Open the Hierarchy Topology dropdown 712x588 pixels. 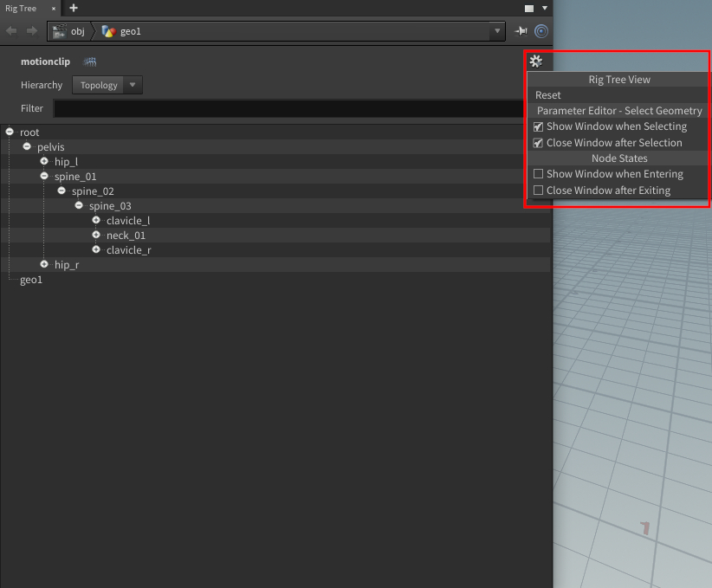pos(107,85)
